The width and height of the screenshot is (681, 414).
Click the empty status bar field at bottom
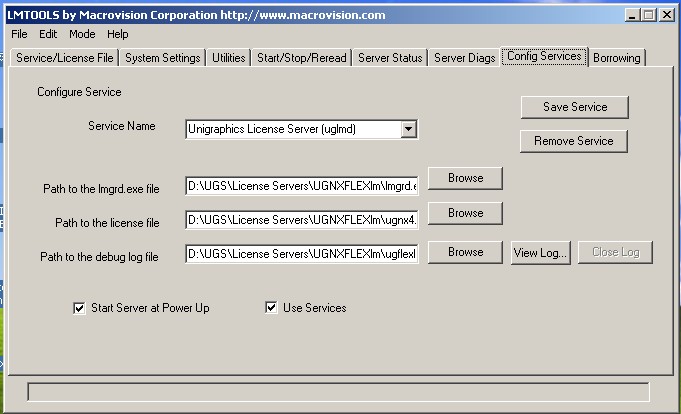(338, 392)
